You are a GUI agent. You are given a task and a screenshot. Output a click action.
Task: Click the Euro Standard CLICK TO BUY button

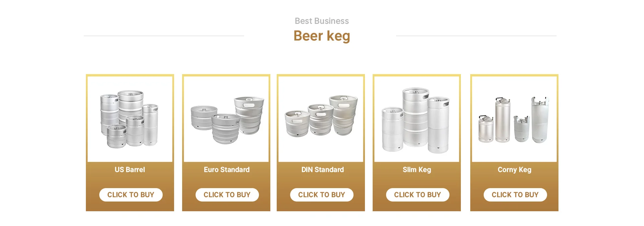pyautogui.click(x=227, y=194)
